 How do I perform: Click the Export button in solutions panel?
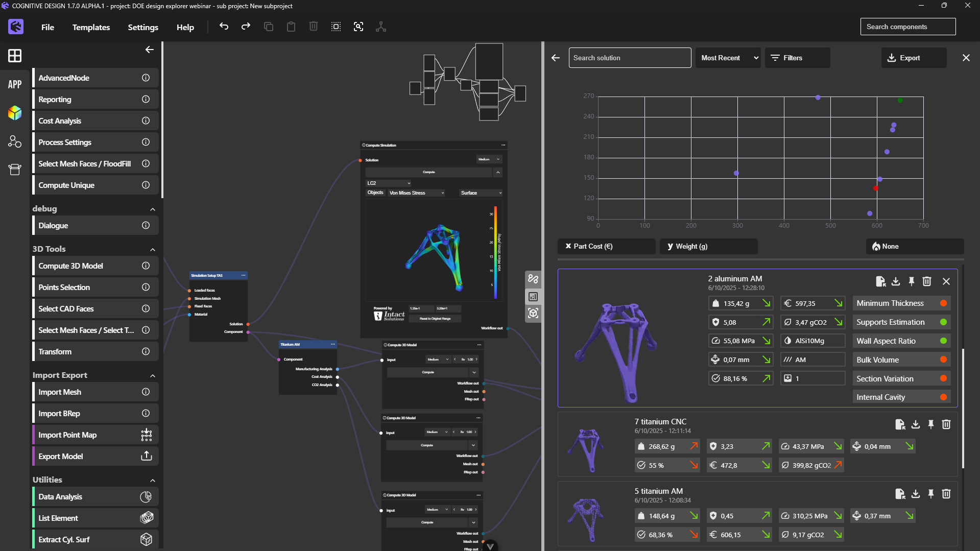point(914,58)
